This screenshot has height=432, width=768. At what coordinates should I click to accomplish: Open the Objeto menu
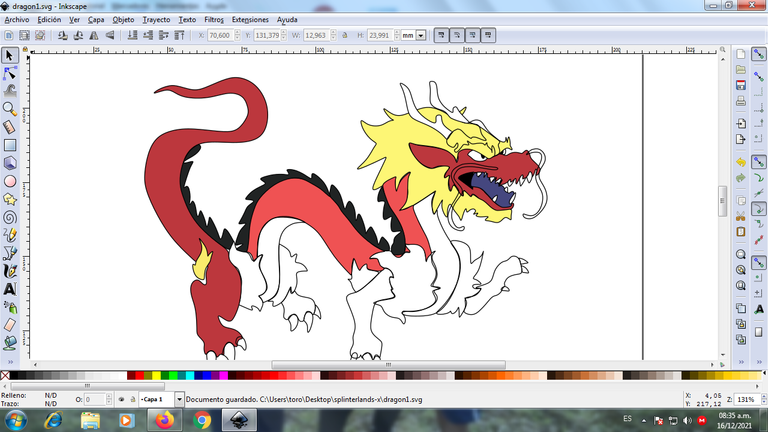coord(123,20)
